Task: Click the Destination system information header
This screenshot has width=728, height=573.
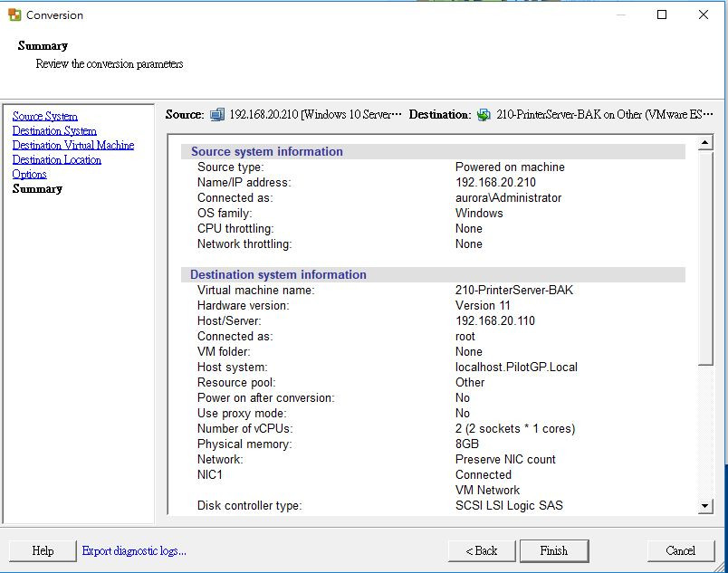Action: [278, 274]
